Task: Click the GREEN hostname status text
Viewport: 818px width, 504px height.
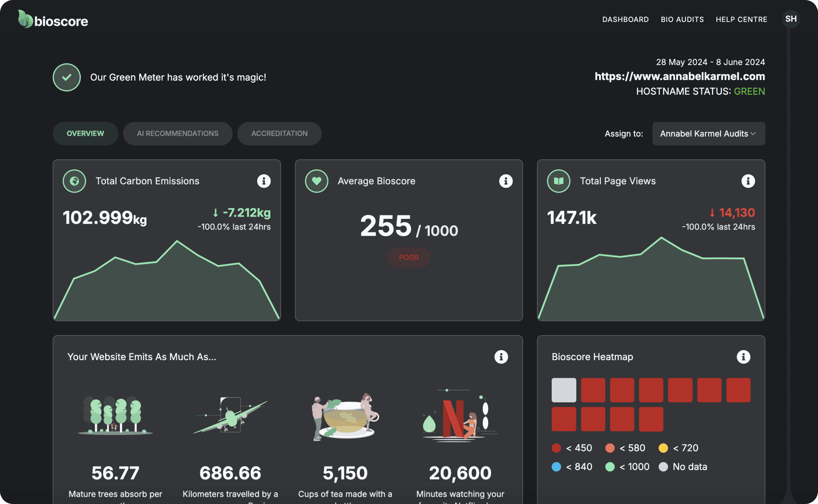Action: pos(750,91)
